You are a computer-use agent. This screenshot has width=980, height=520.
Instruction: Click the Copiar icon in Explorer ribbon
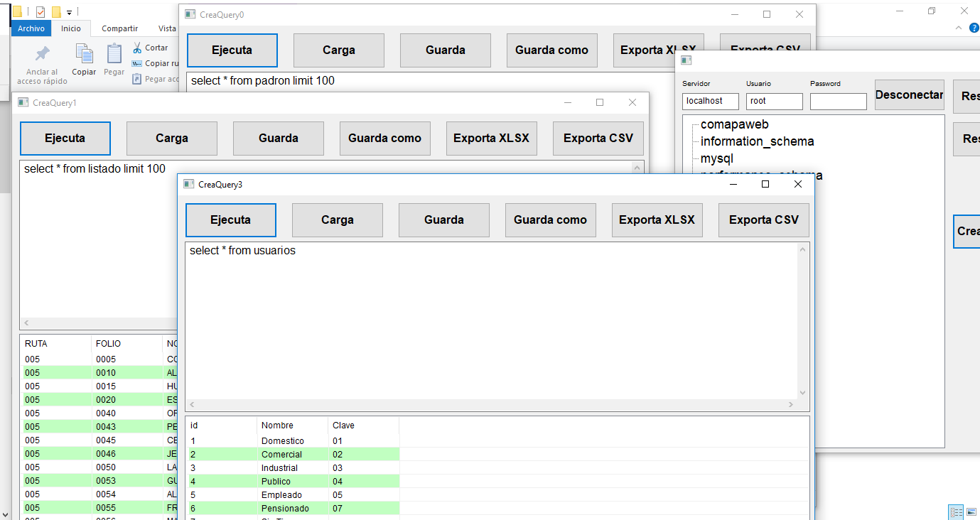click(x=84, y=55)
